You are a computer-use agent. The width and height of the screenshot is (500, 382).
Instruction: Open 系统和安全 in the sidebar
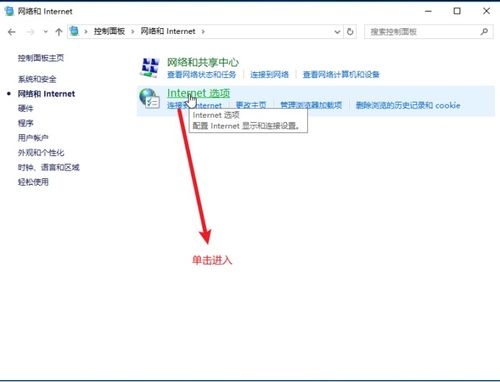tap(37, 79)
